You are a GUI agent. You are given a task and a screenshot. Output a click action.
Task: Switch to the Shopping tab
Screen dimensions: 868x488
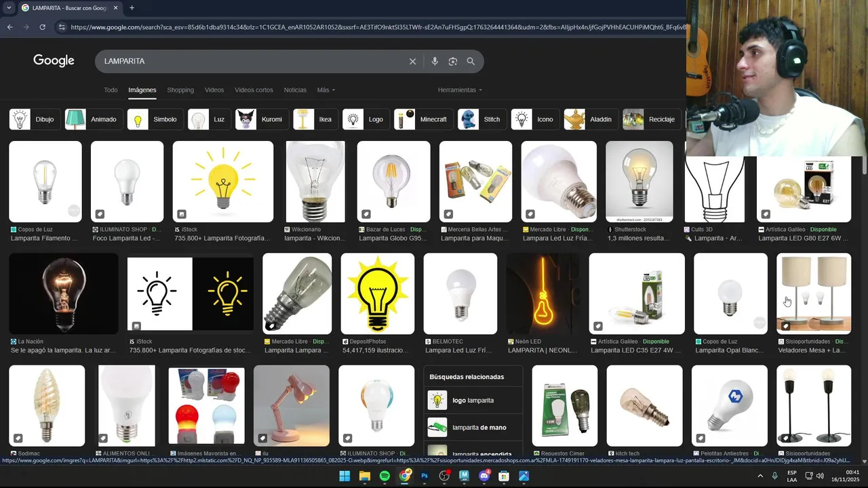[180, 90]
